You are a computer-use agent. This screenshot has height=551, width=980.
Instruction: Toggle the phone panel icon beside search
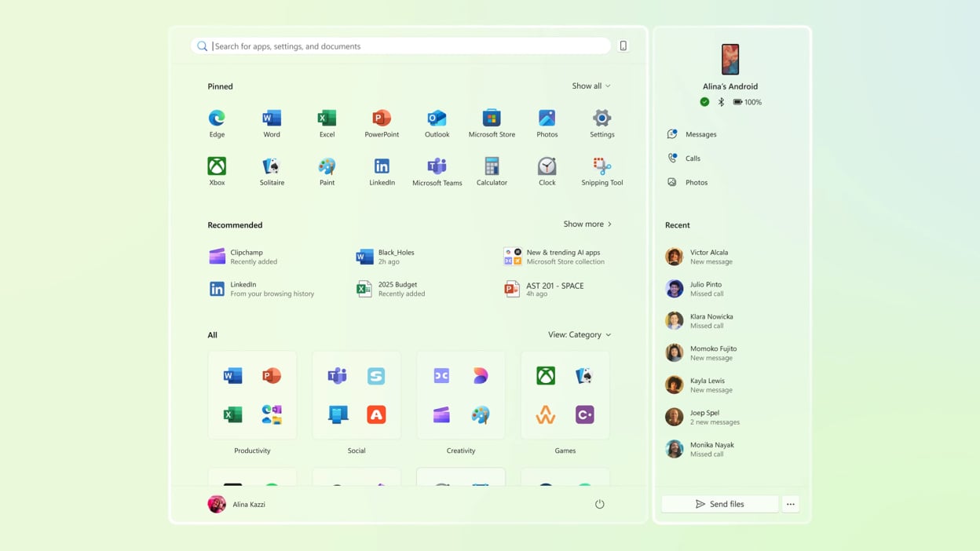pos(623,46)
